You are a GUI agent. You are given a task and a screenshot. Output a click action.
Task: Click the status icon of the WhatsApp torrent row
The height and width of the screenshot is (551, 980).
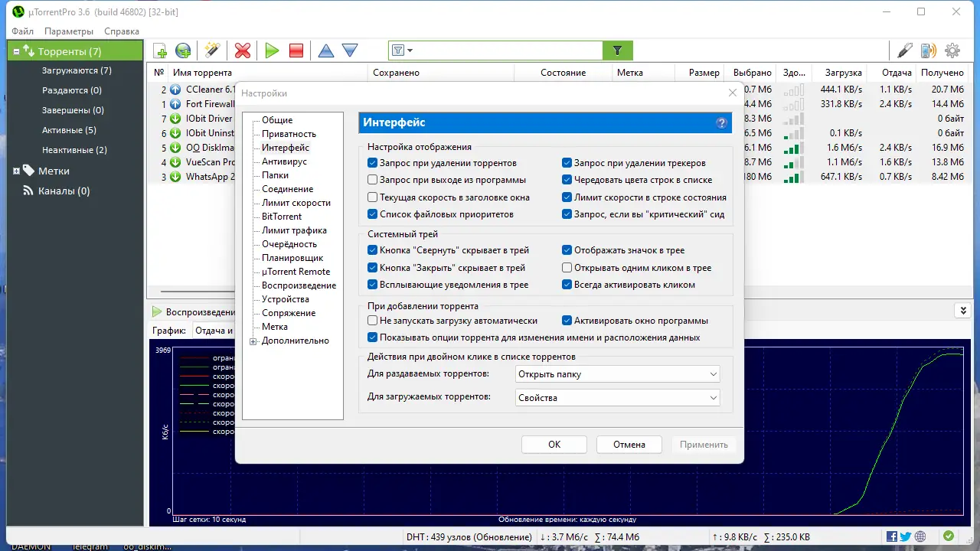[x=175, y=177]
